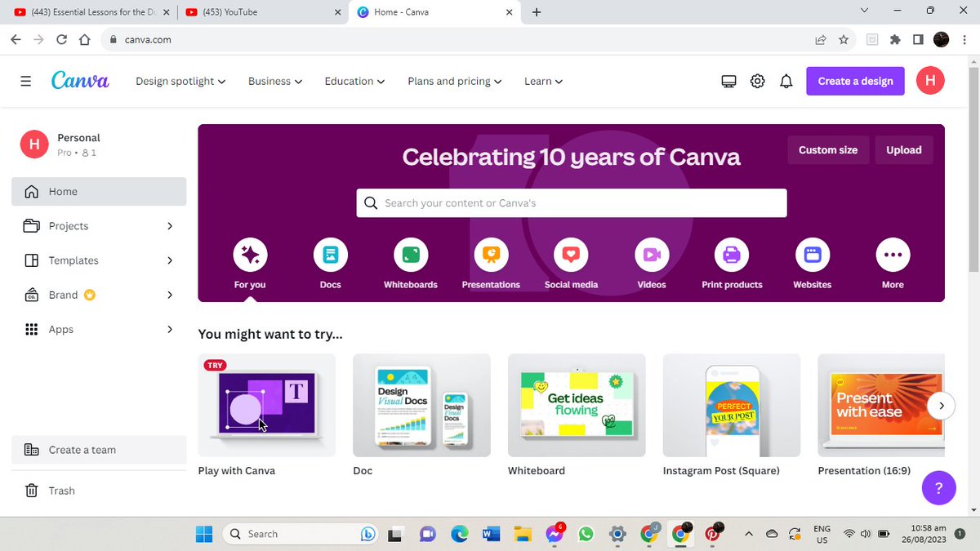This screenshot has width=980, height=551.
Task: Open the Play with Canva thumbnail
Action: click(266, 405)
